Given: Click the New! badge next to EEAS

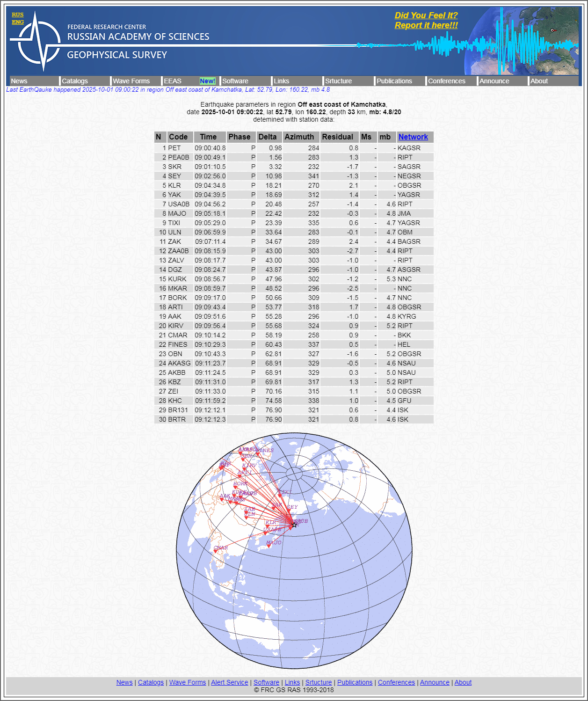Looking at the screenshot, I should click(x=207, y=80).
